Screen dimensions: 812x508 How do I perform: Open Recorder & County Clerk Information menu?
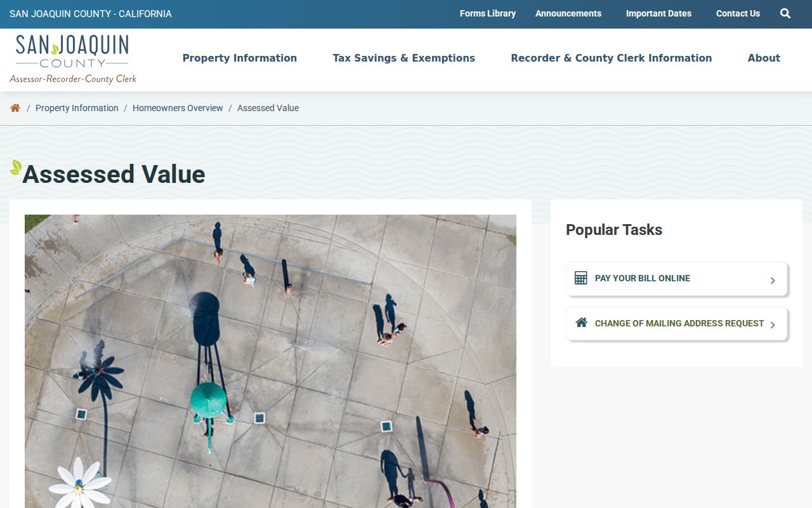click(612, 58)
